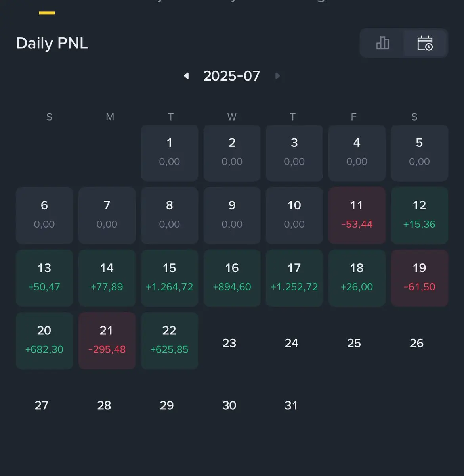Select day 19 with -61,50 loss
464x476 pixels.
coord(419,278)
